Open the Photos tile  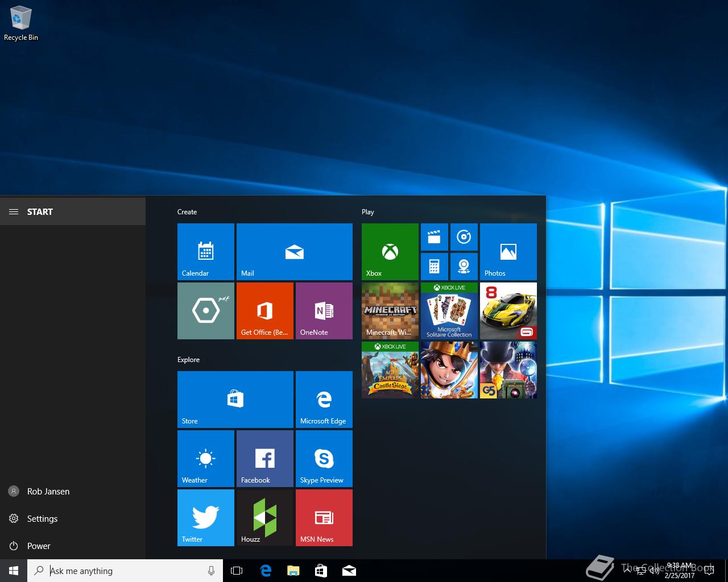point(508,252)
